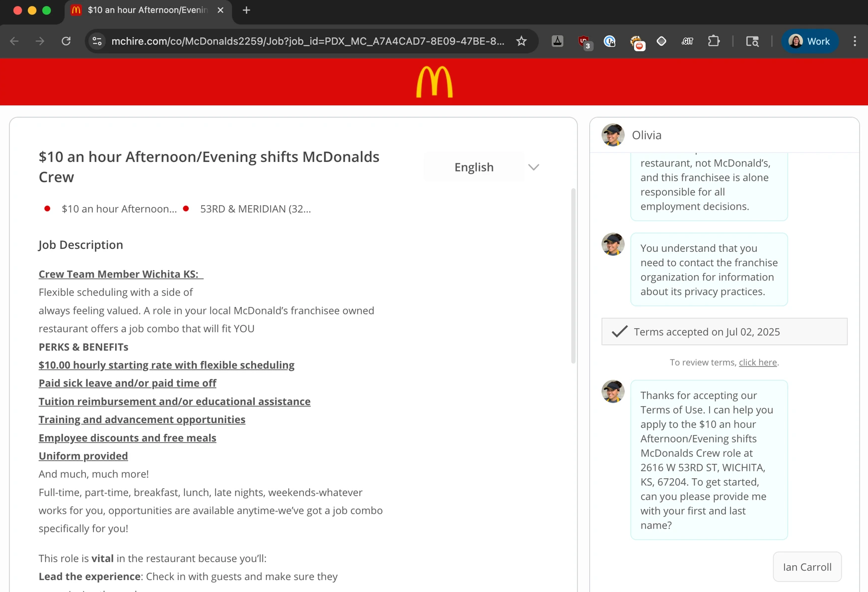The width and height of the screenshot is (868, 592).
Task: Click the Ian Carroll reply bubble
Action: point(807,567)
